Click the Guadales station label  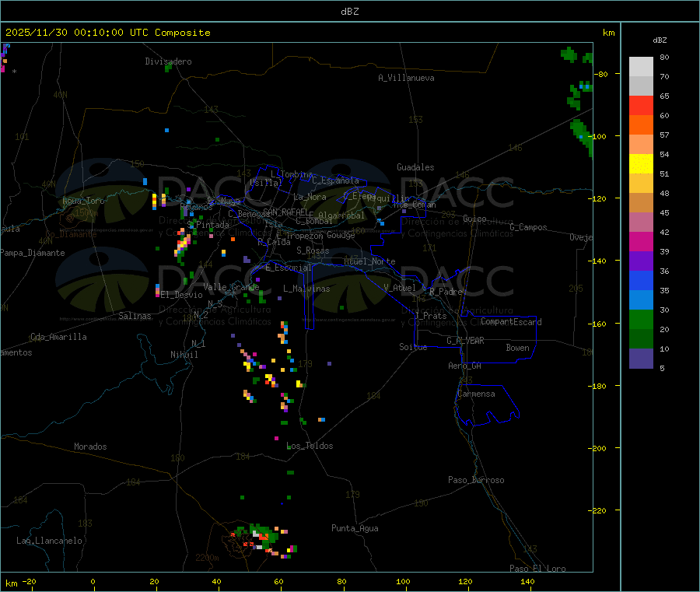[415, 167]
